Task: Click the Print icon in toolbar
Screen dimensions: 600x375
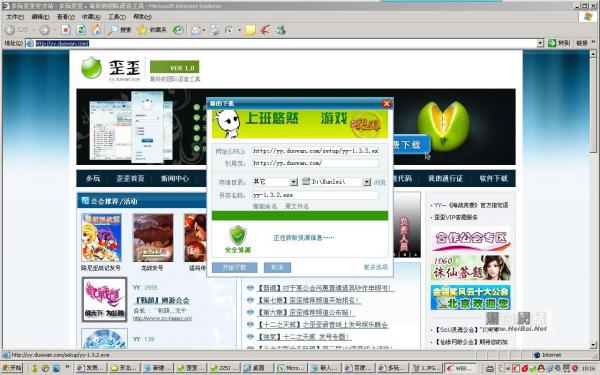Action: (x=214, y=30)
